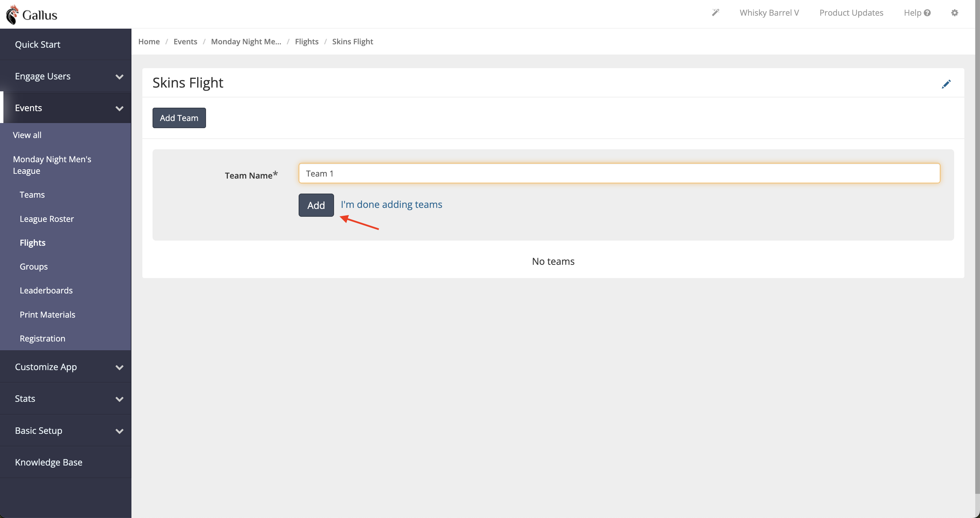Image resolution: width=980 pixels, height=518 pixels.
Task: Expand the Customize App chevron
Action: [x=120, y=367]
